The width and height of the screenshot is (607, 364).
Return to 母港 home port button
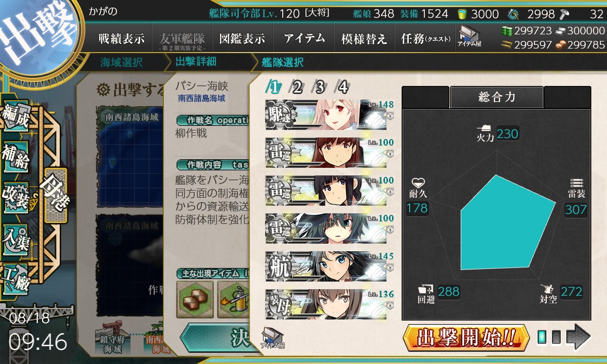pyautogui.click(x=55, y=196)
